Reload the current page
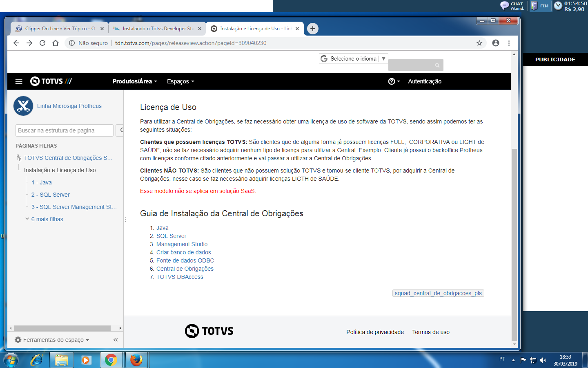The height and width of the screenshot is (368, 588). click(42, 43)
